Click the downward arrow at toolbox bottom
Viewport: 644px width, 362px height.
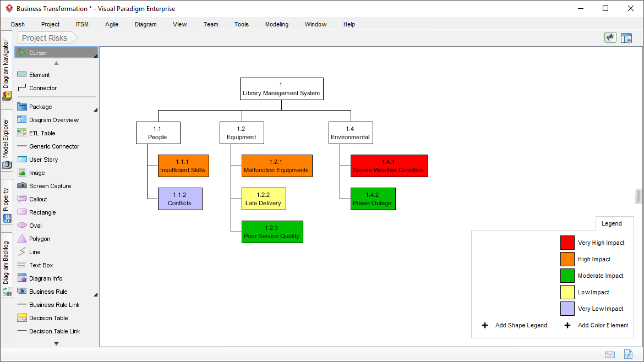point(56,343)
